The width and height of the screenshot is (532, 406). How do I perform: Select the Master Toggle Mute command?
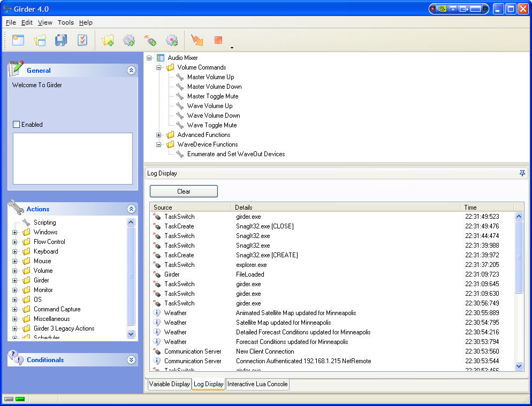click(x=212, y=96)
